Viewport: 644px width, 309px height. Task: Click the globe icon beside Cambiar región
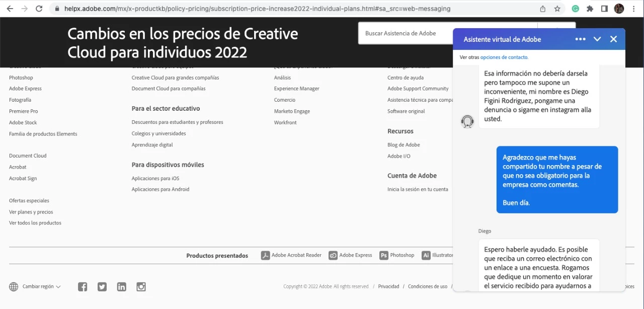pyautogui.click(x=14, y=287)
